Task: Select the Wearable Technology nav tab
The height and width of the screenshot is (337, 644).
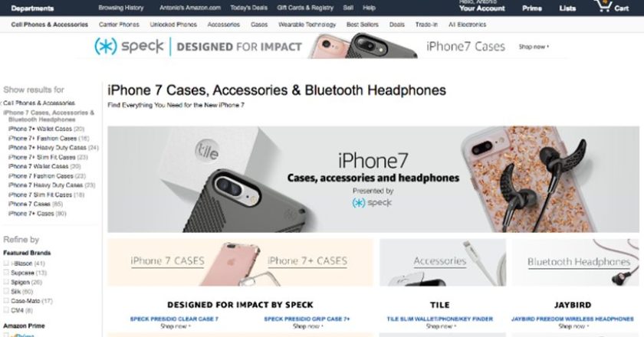Action: 307,25
